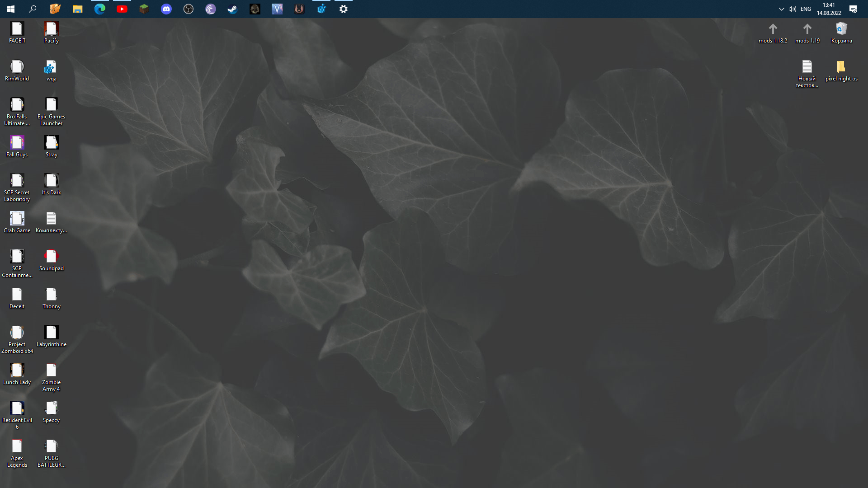868x488 pixels.
Task: Launch FACEIT application
Action: [x=17, y=32]
